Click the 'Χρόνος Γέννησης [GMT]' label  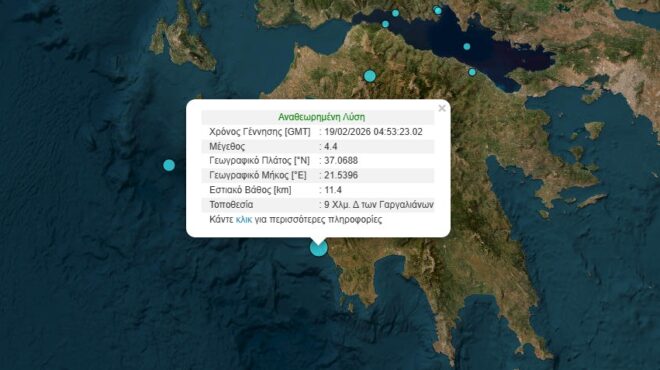(260, 132)
